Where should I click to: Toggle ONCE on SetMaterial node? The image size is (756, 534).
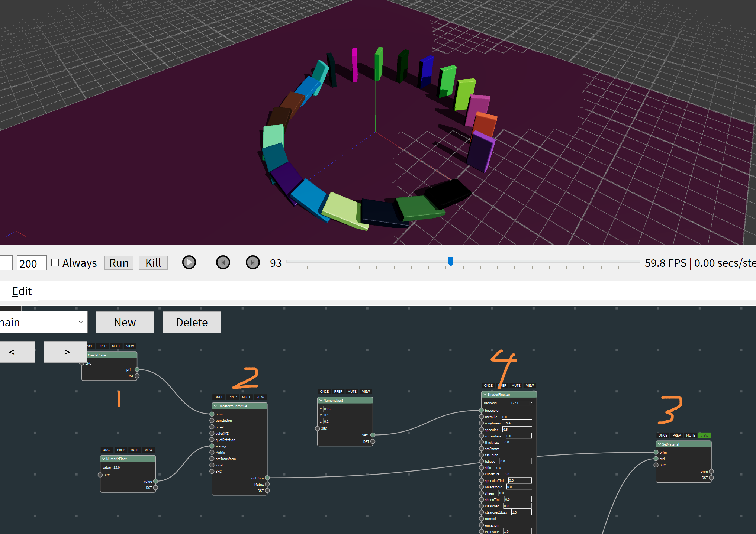(x=663, y=435)
